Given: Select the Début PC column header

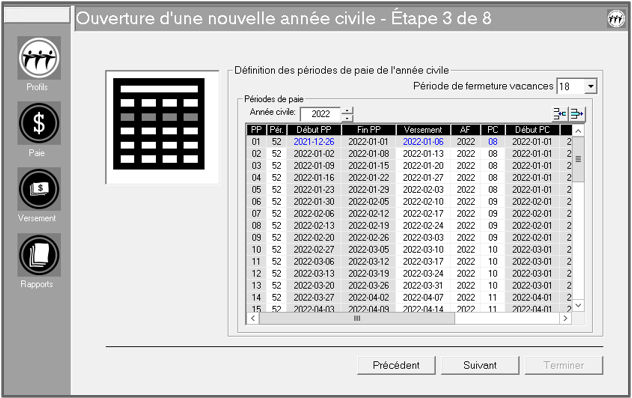Looking at the screenshot, I should 532,130.
